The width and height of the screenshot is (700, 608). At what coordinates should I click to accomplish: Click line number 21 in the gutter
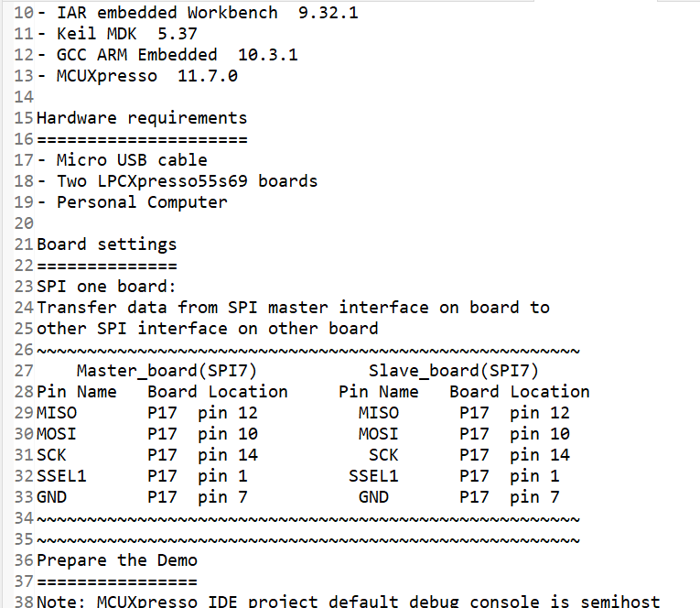tap(25, 244)
